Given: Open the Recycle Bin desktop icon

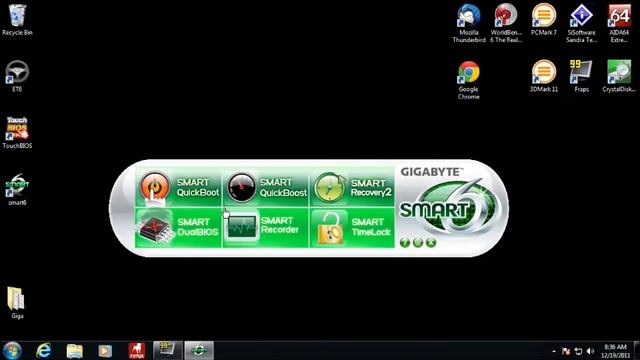Looking at the screenshot, I should pyautogui.click(x=17, y=20).
